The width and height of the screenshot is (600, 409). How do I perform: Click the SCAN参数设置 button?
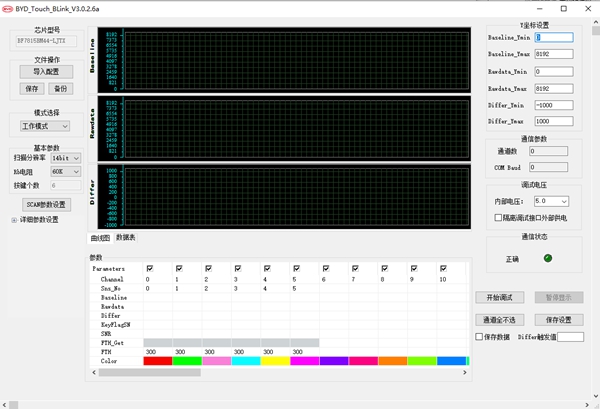click(x=46, y=204)
